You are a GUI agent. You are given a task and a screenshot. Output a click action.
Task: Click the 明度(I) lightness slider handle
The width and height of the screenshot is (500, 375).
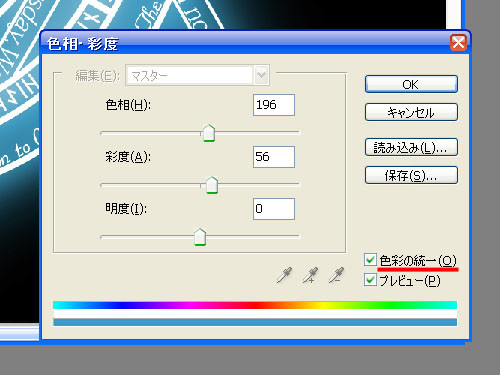tap(200, 237)
